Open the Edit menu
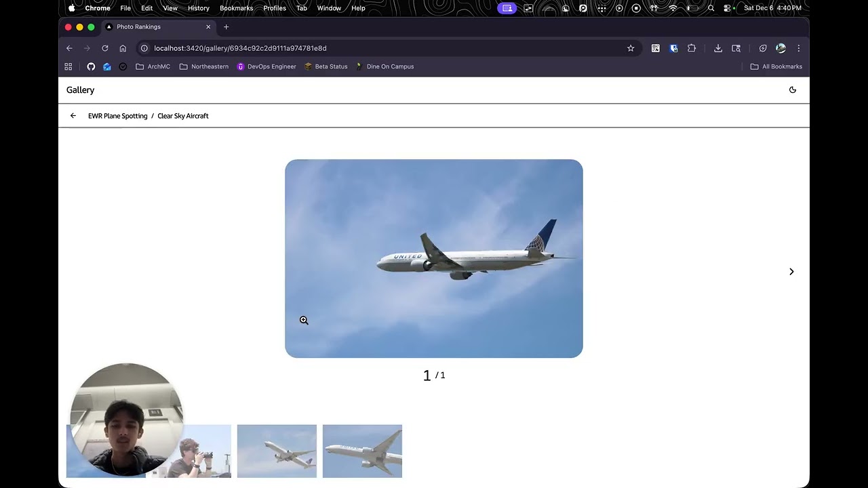The width and height of the screenshot is (868, 488). [x=146, y=8]
